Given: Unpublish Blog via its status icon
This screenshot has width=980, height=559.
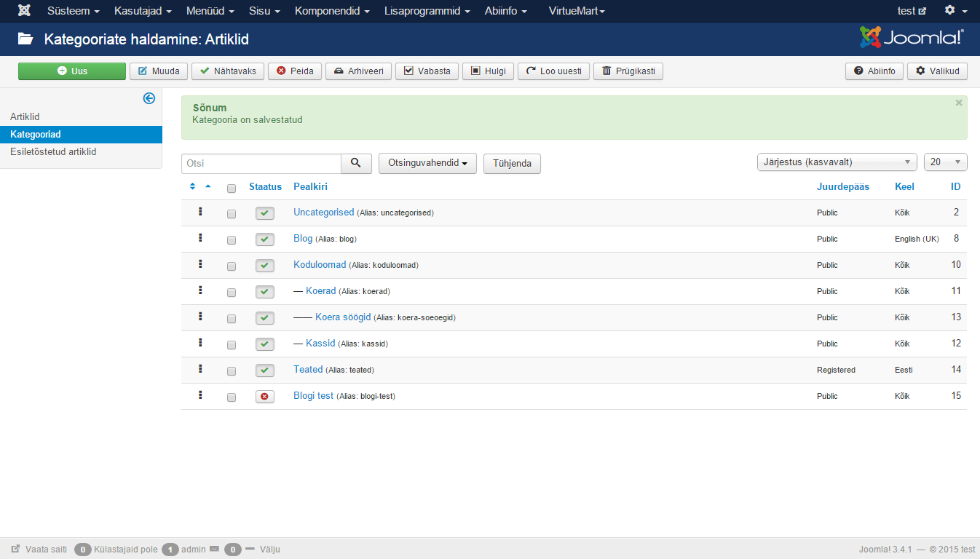Looking at the screenshot, I should pyautogui.click(x=264, y=239).
